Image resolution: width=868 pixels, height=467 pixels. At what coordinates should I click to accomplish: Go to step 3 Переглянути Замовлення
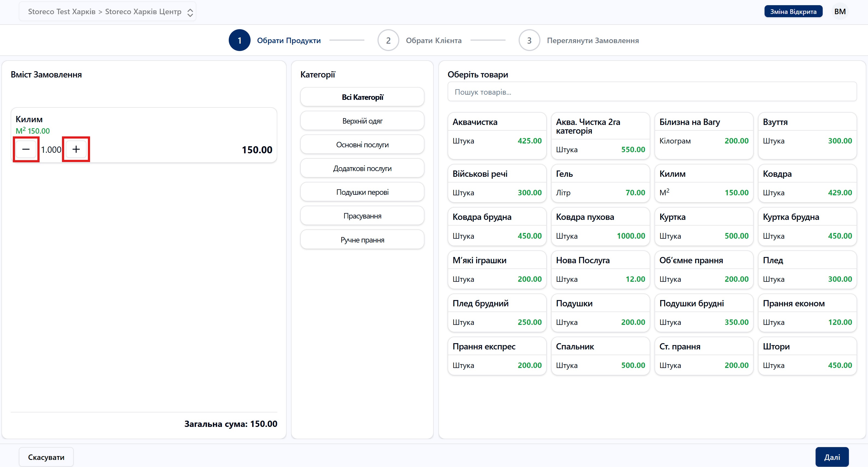click(529, 40)
